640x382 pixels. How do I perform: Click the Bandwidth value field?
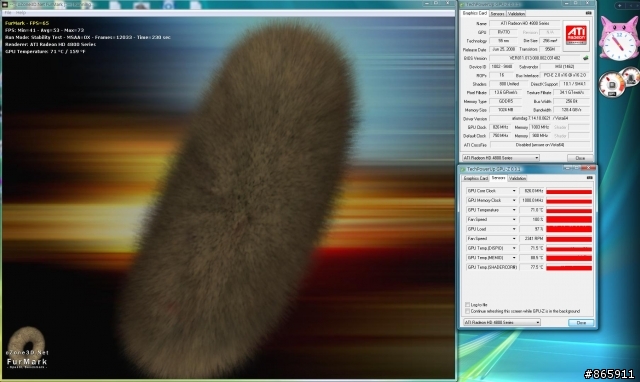click(x=571, y=110)
